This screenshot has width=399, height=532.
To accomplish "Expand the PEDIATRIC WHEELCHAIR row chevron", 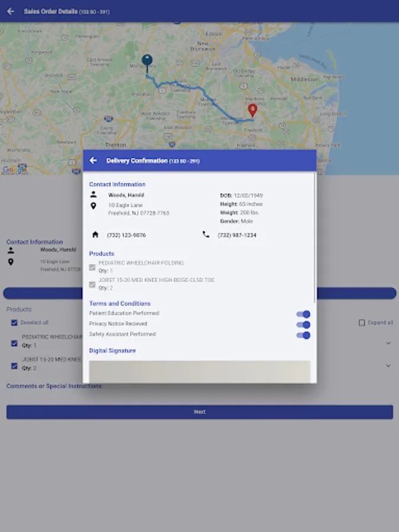I will click(388, 343).
